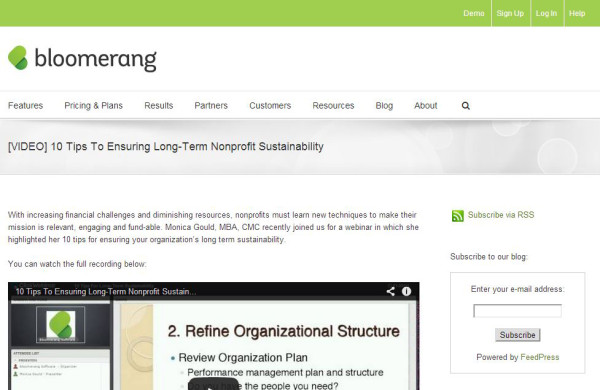Navigate to Customers
Viewport: 600px width, 390px height.
point(270,106)
